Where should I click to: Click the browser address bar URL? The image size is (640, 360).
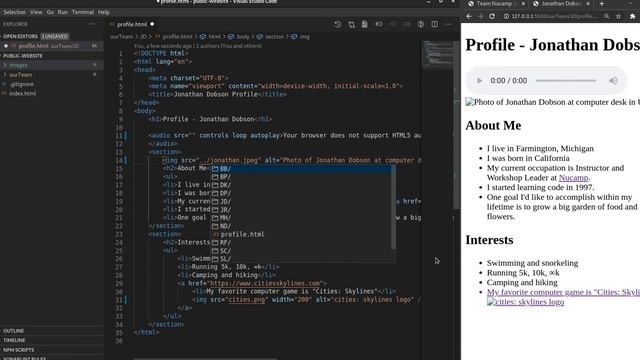point(553,16)
